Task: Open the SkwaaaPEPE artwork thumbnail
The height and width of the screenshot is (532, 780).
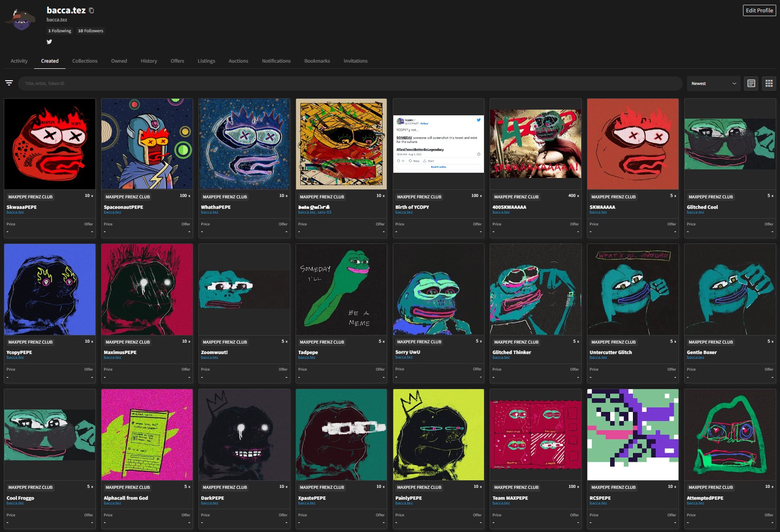Action: pyautogui.click(x=50, y=144)
